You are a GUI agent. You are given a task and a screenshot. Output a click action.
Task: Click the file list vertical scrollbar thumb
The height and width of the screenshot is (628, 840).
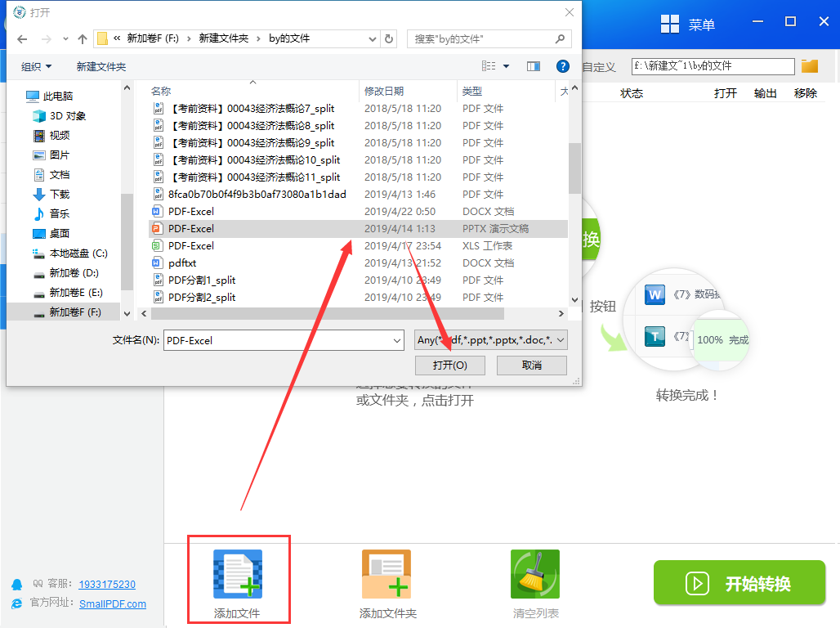coord(574,168)
